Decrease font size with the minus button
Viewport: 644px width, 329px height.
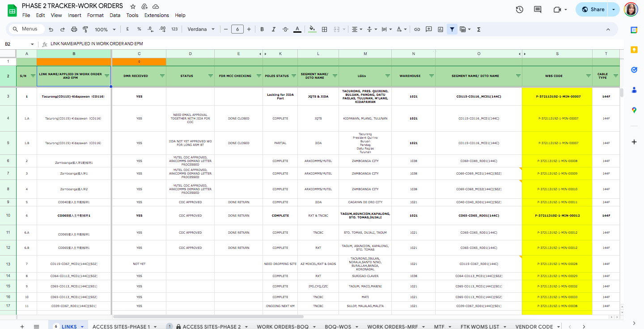click(x=226, y=29)
